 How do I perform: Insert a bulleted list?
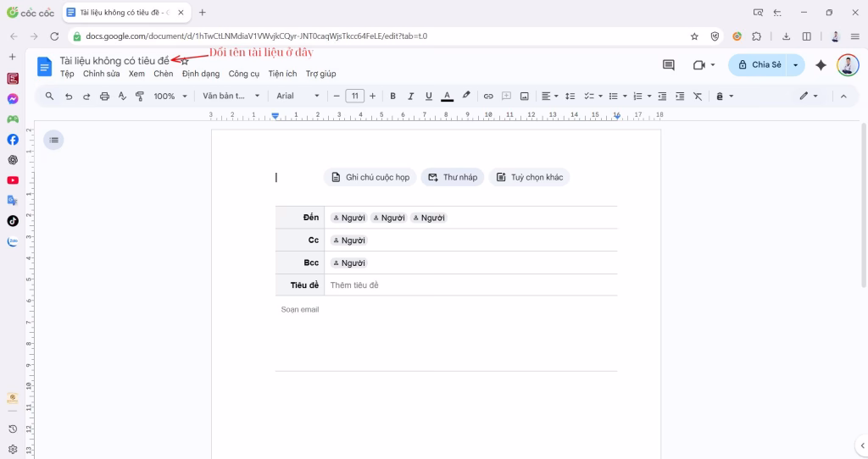[614, 97]
